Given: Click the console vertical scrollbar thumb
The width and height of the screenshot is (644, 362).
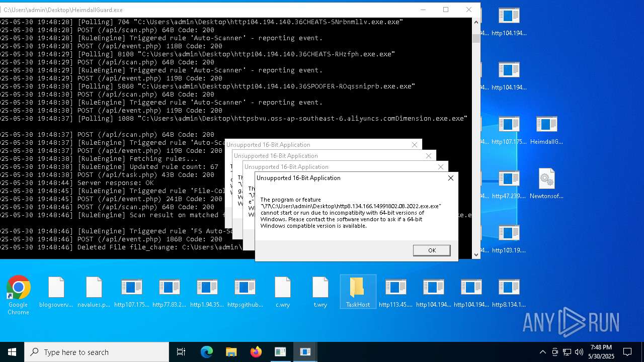Looking at the screenshot, I should coord(476,39).
